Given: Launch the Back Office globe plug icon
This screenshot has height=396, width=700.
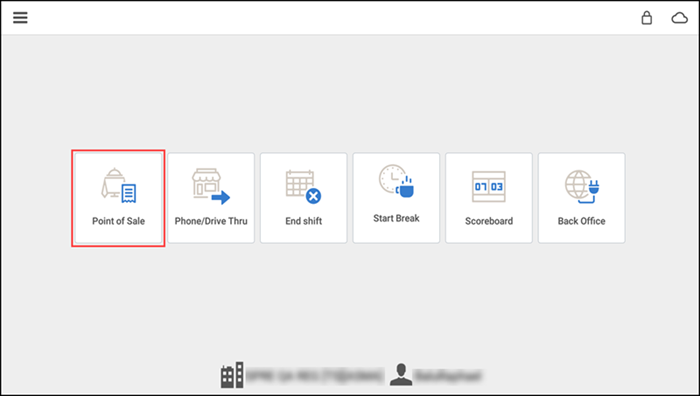Looking at the screenshot, I should coord(582,187).
